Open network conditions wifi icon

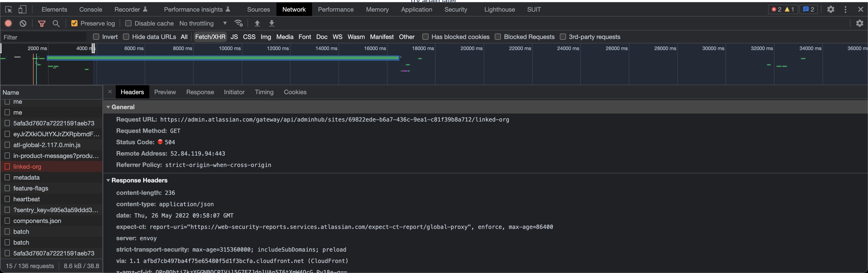click(238, 23)
